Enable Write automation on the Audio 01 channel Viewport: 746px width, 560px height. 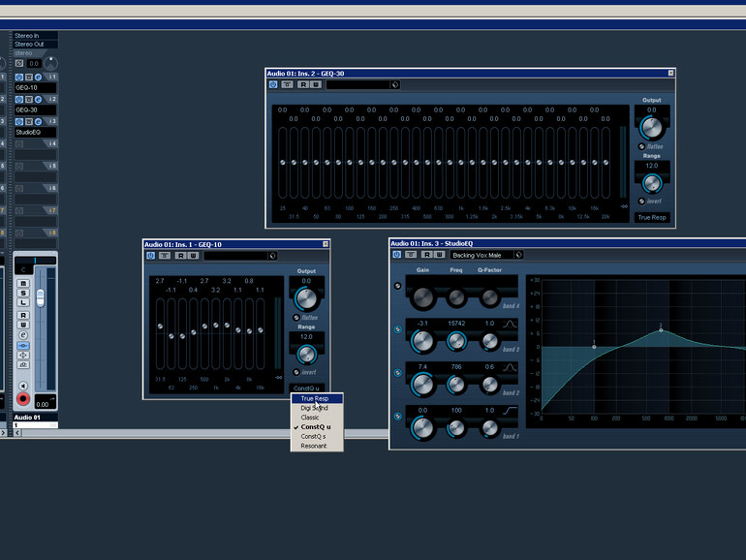pyautogui.click(x=23, y=325)
